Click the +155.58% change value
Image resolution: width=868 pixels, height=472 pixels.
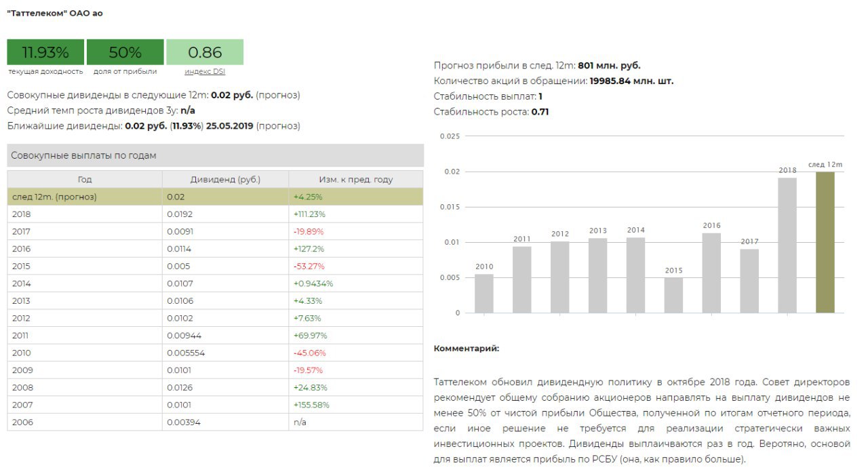click(x=311, y=405)
